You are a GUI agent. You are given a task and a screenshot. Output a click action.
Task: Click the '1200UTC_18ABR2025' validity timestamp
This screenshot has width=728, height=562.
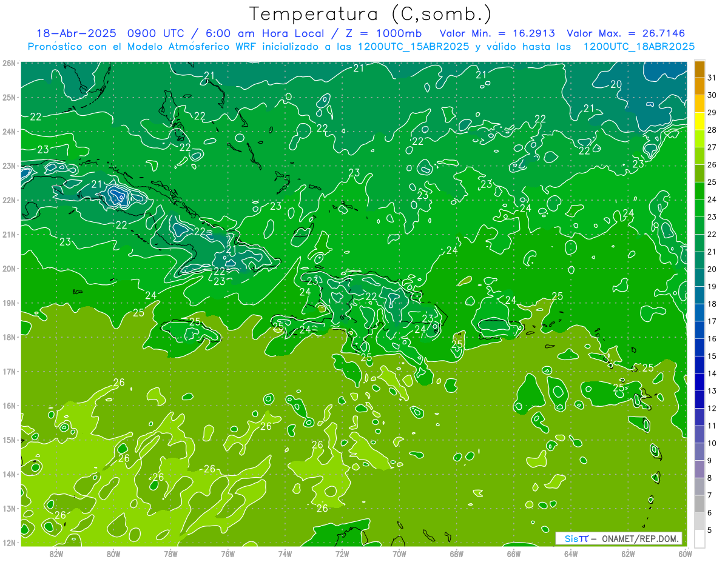[639, 47]
